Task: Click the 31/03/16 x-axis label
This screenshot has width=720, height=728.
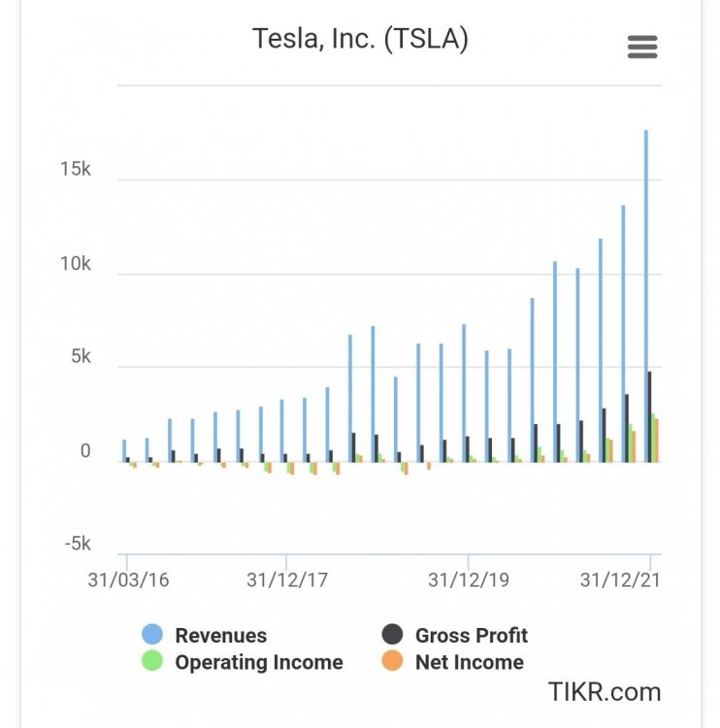Action: 128,580
